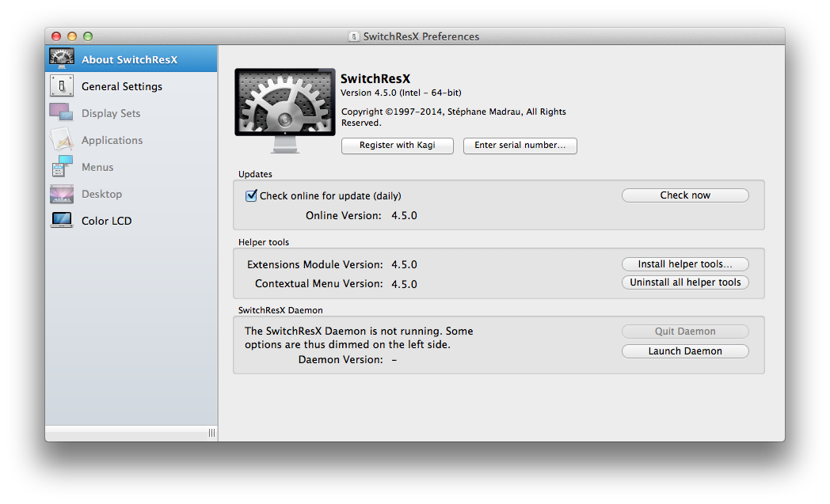The width and height of the screenshot is (830, 504).
Task: Click 'The SwitchResX Daemon is not running' message
Action: [359, 337]
